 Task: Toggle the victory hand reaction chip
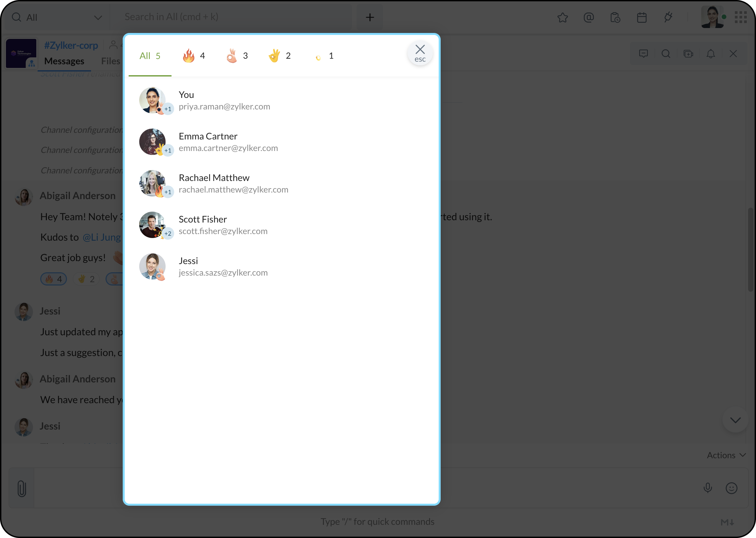click(86, 279)
